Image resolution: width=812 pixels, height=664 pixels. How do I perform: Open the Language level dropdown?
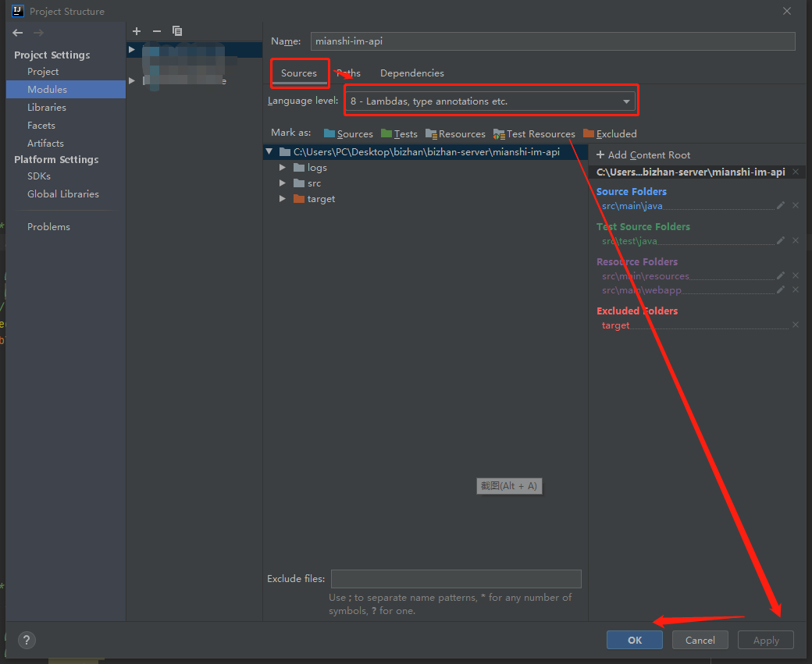click(625, 100)
